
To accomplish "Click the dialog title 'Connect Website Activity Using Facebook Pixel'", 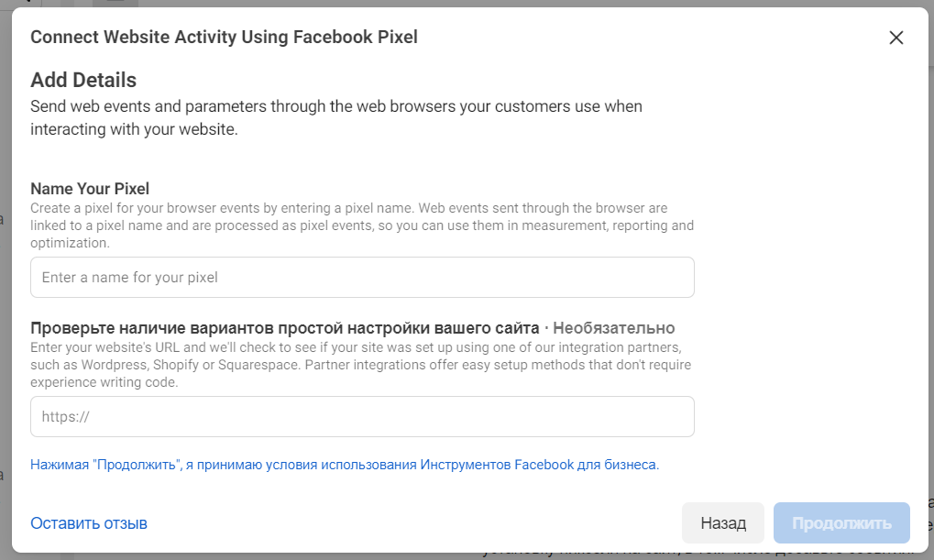I will (x=224, y=38).
